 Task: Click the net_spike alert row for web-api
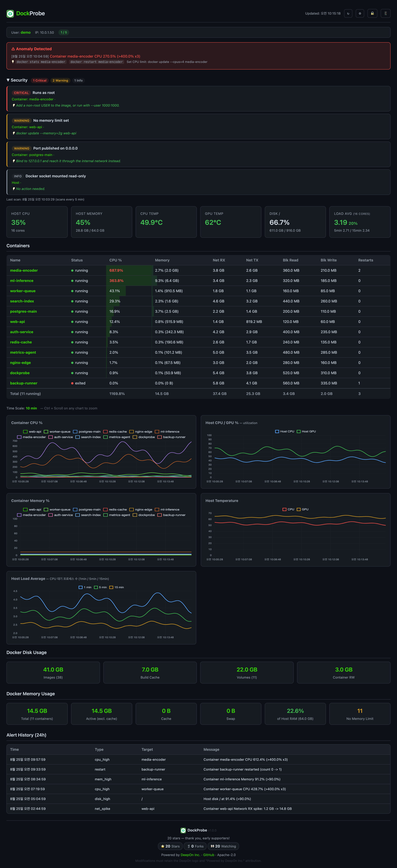198,809
